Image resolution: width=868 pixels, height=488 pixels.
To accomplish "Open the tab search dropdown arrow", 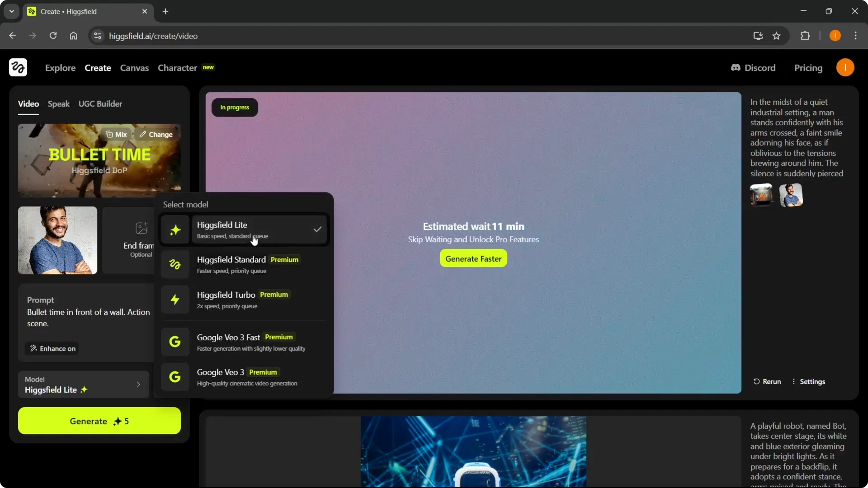I will pyautogui.click(x=11, y=11).
